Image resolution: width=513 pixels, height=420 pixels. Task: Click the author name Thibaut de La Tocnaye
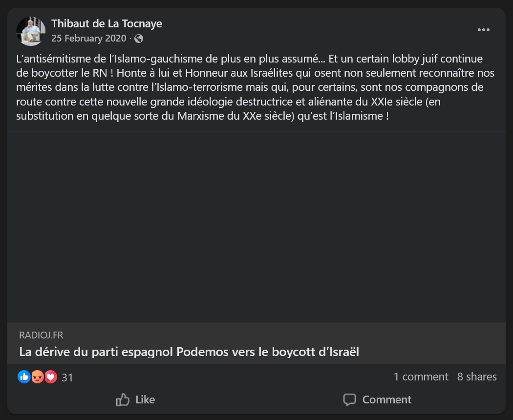click(x=107, y=23)
